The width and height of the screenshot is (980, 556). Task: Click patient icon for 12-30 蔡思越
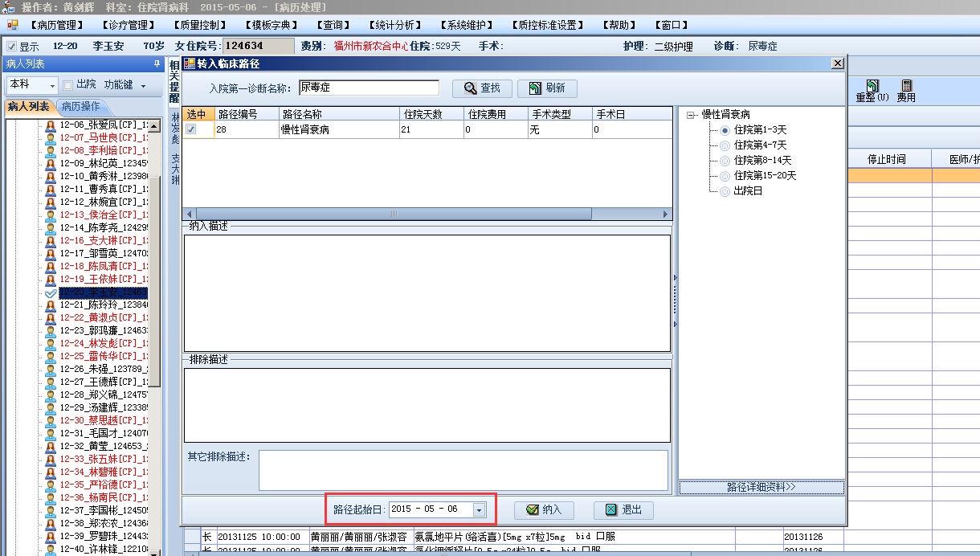[51, 420]
